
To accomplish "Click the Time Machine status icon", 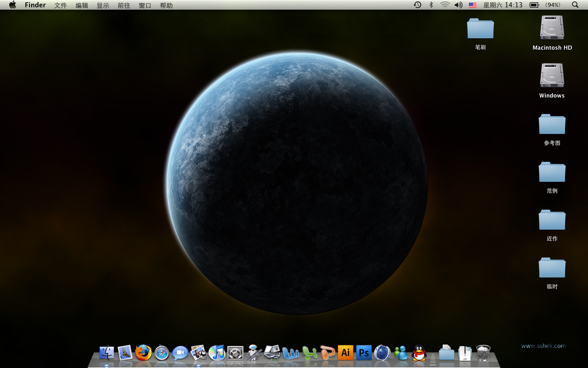I will [417, 5].
